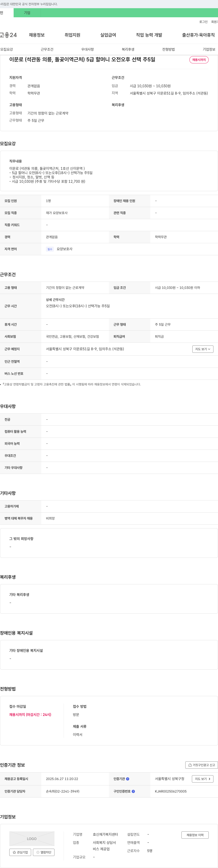218x868 pixels.
Task: Expand 지도 보기 for 근무 예정지
Action: [203, 349]
